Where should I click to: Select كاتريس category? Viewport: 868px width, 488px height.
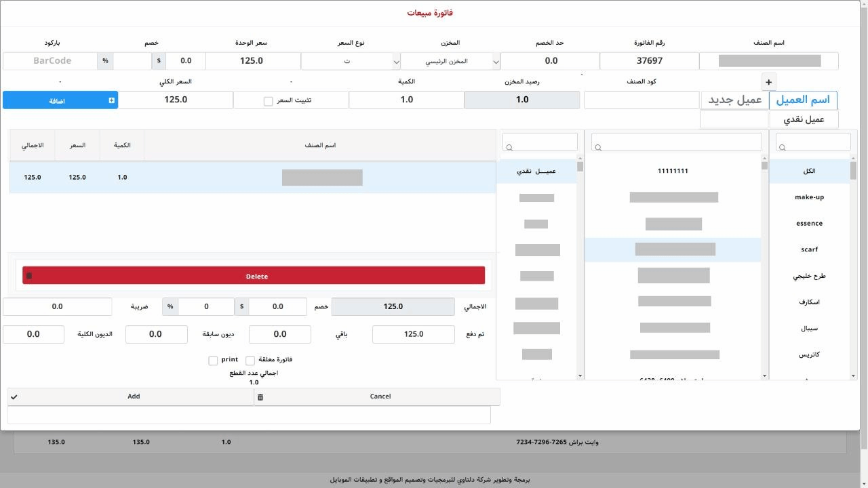[x=809, y=354]
